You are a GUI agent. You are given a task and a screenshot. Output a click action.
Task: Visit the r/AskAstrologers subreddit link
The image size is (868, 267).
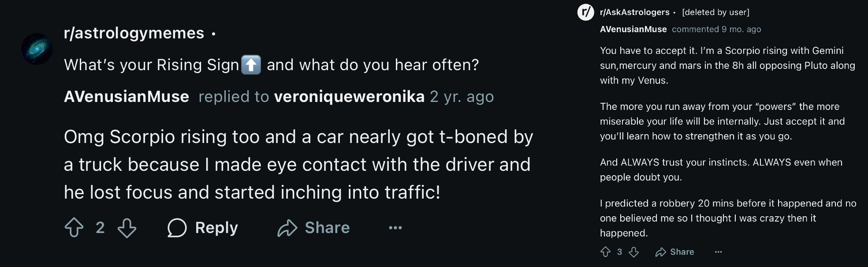[634, 12]
